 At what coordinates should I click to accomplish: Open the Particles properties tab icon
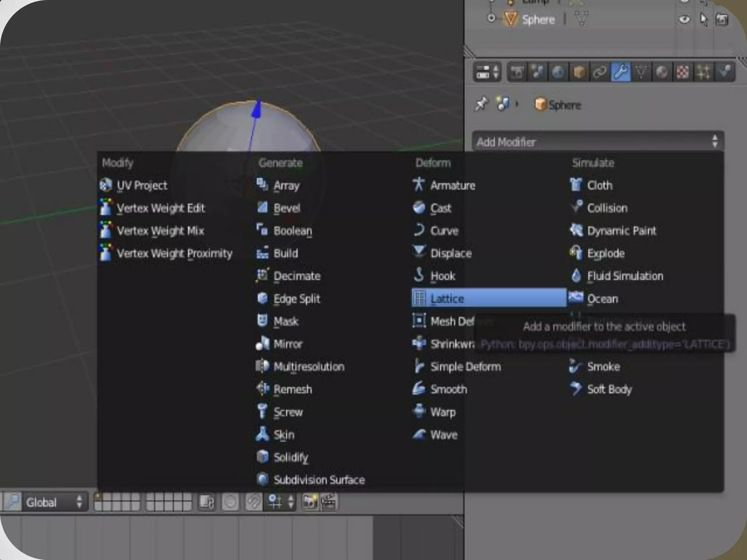click(x=703, y=72)
